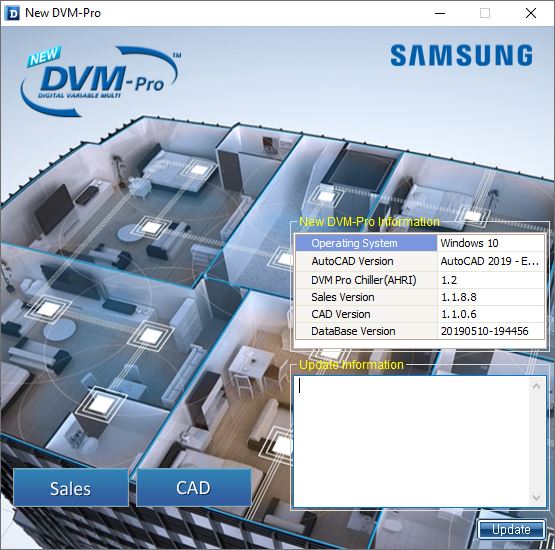Image resolution: width=555 pixels, height=550 pixels.
Task: Click the 'AutoCAD 2019 - E...' value cell
Action: [x=491, y=261]
